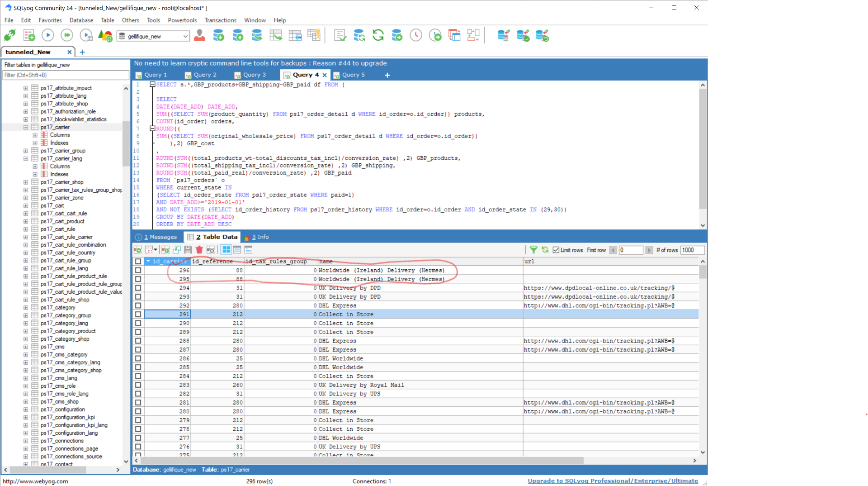
Task: Open the Powertools menu
Action: 182,20
